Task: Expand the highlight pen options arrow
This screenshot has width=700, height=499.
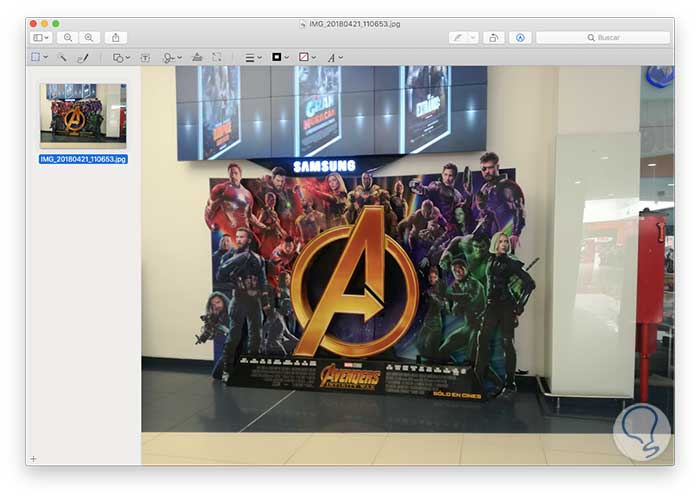Action: [473, 37]
